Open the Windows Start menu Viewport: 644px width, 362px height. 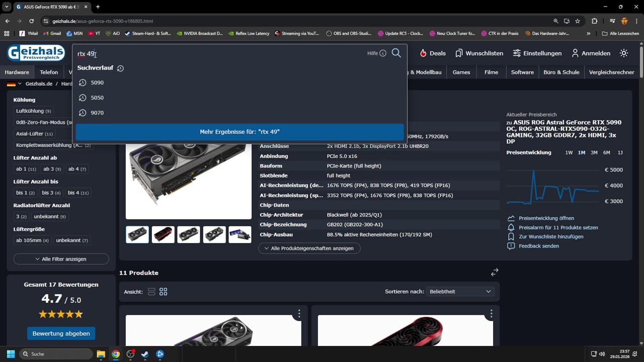click(11, 354)
